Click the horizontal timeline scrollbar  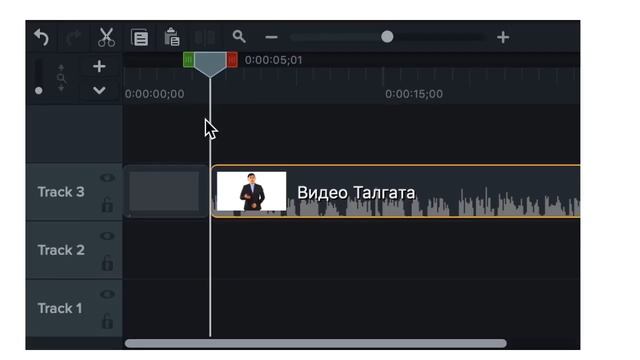coord(316,343)
